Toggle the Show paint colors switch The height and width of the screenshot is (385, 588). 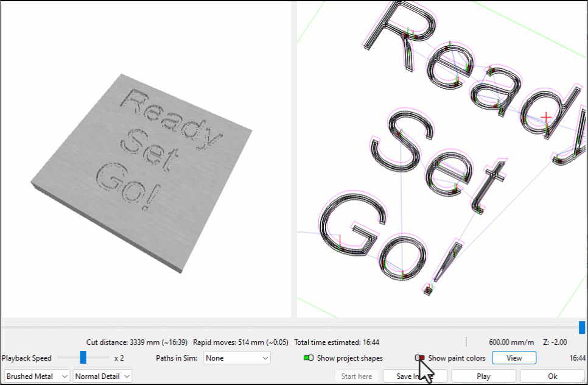pyautogui.click(x=420, y=358)
